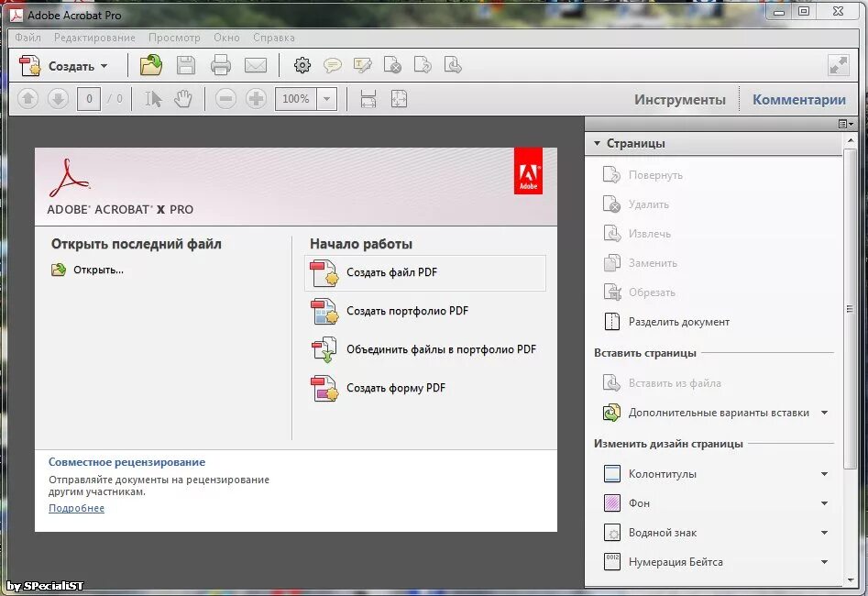Viewport: 868px width, 596px height.
Task: Click the gear settings icon in toolbar
Action: coord(302,65)
